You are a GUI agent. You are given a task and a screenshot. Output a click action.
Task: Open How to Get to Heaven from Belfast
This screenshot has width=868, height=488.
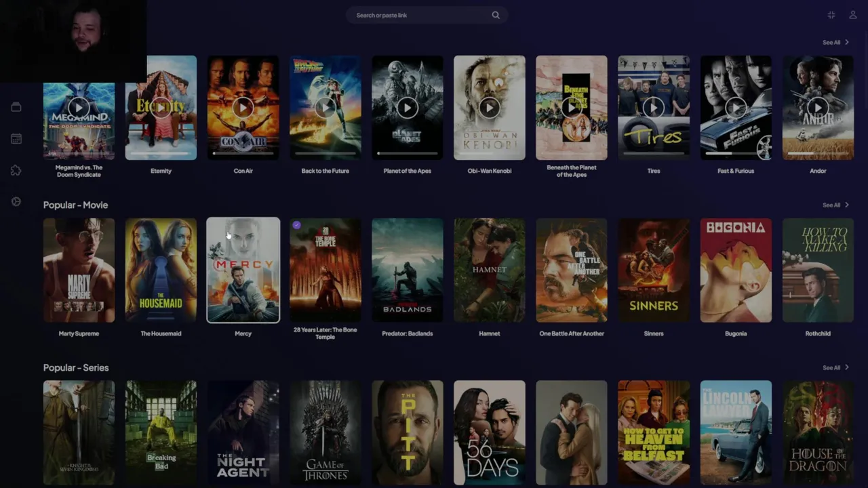tap(654, 433)
